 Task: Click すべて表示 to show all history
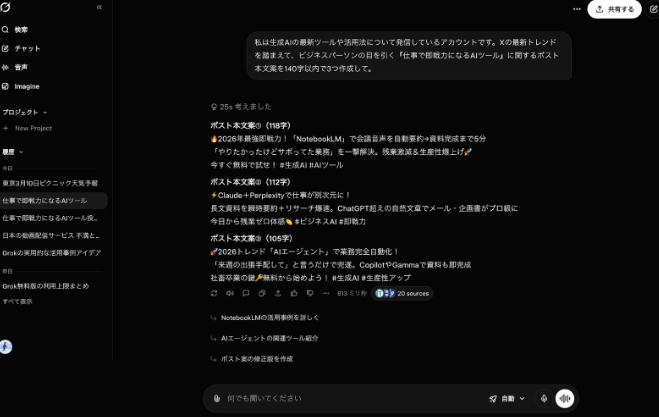click(17, 301)
